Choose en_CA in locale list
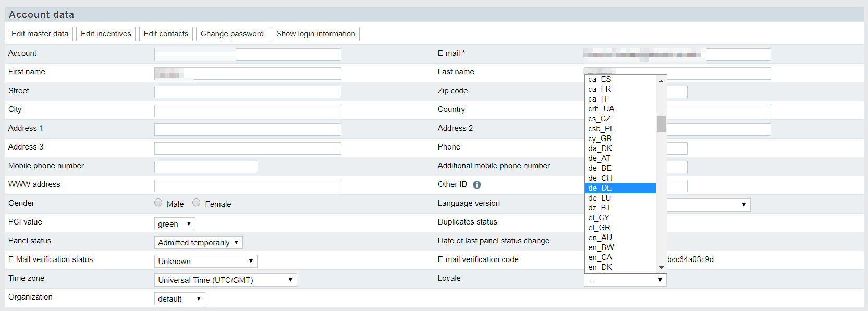The image size is (868, 311). point(620,257)
